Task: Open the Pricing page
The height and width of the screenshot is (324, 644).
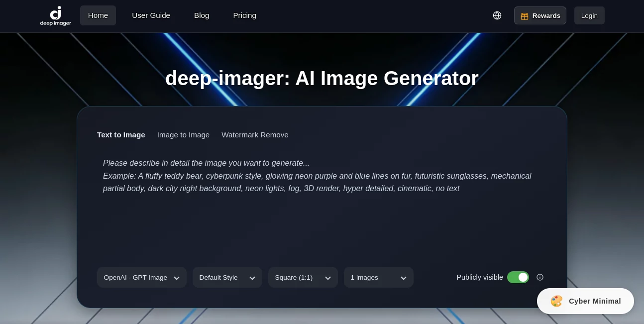Action: [245, 15]
